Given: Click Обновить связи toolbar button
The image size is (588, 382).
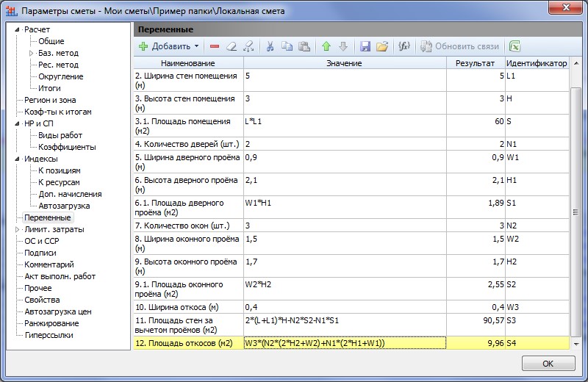Looking at the screenshot, I should [x=460, y=46].
